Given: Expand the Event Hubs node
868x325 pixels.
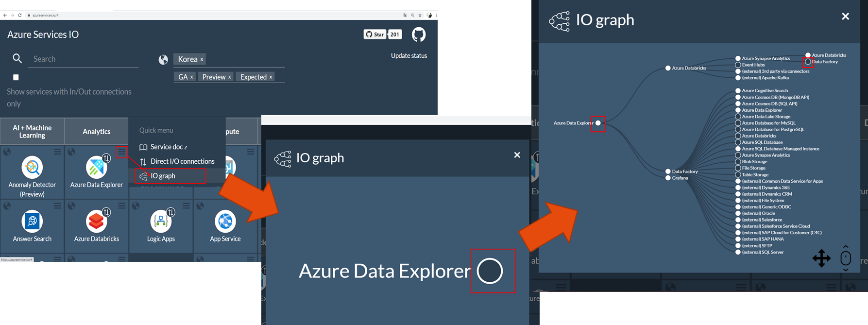Looking at the screenshot, I should [738, 65].
